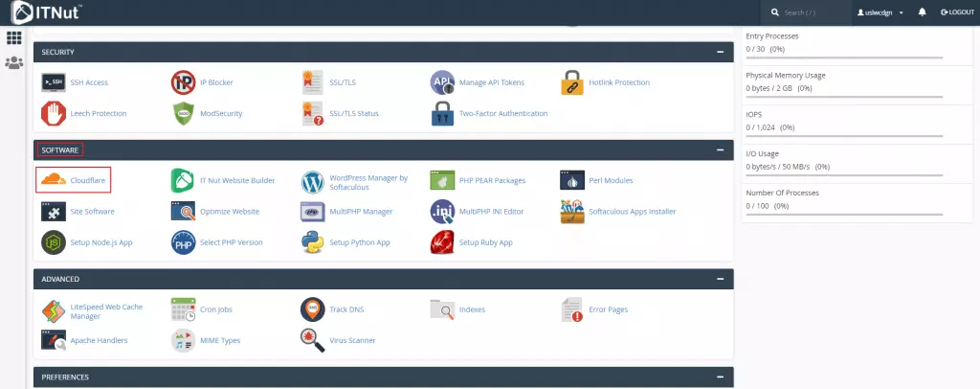980x389 pixels.
Task: Open the Softaculous Apps Installer link
Action: pos(633,212)
